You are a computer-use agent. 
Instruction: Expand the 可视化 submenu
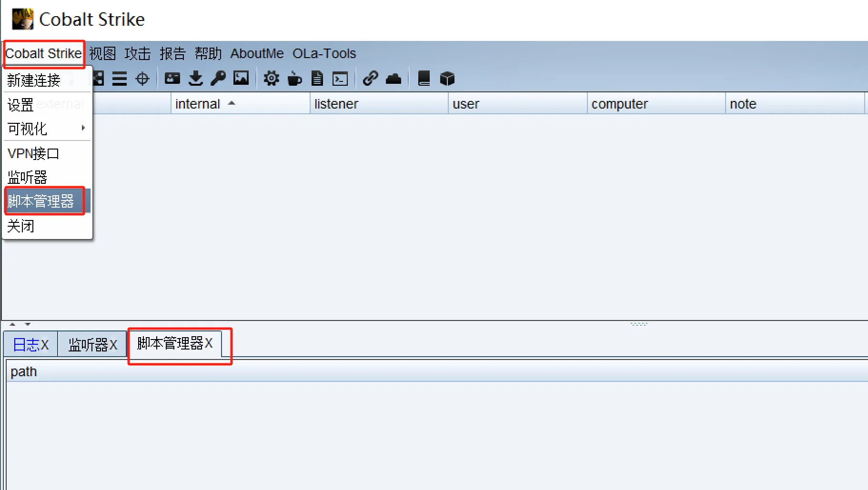47,129
